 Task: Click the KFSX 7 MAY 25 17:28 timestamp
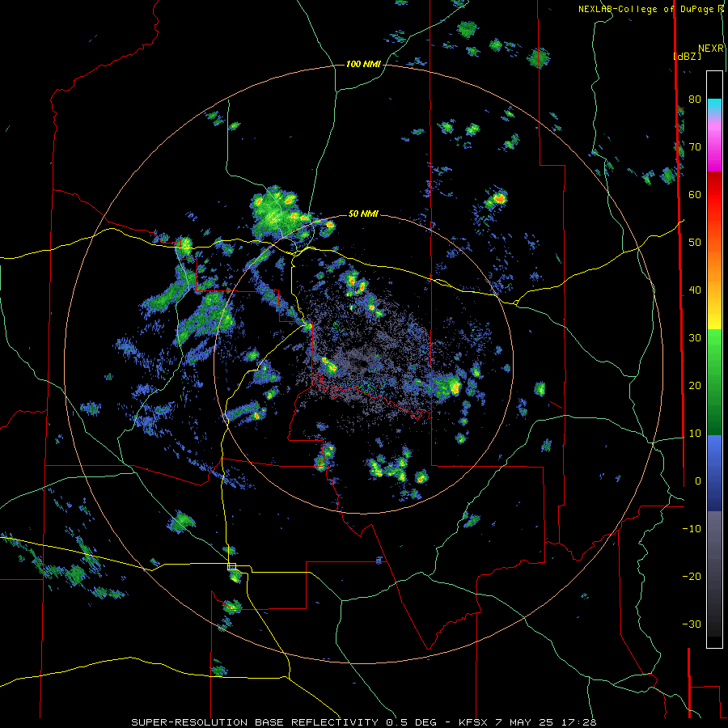[x=527, y=722]
